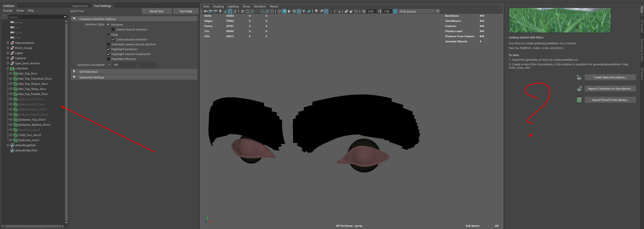
Task: Toggle Screen Space Ambient Occlusion icon
Action: pos(316,11)
